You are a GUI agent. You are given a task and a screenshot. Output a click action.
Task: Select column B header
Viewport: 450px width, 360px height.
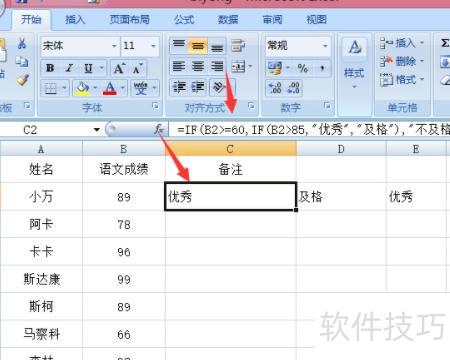pyautogui.click(x=124, y=149)
